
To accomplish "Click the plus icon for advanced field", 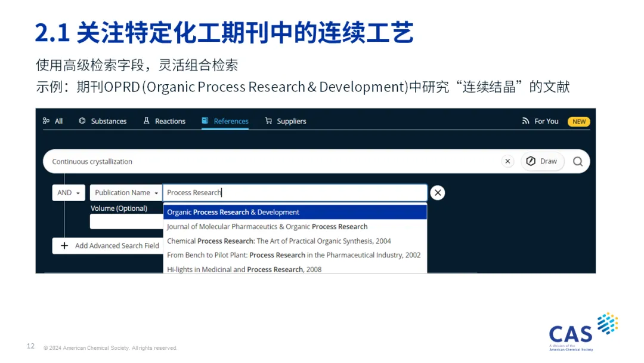I will [x=64, y=245].
